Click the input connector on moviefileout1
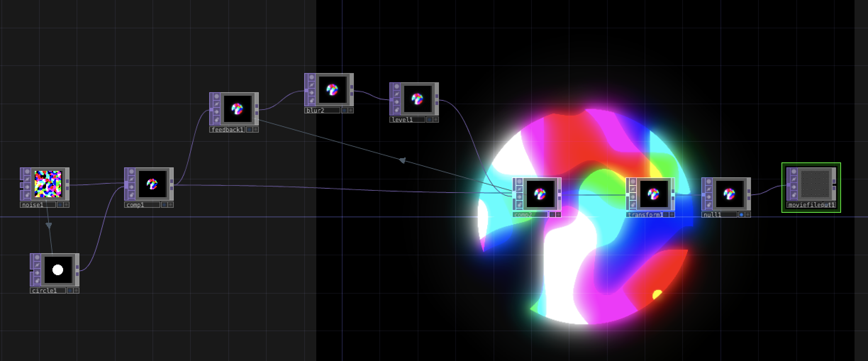868x361 pixels. click(x=788, y=185)
